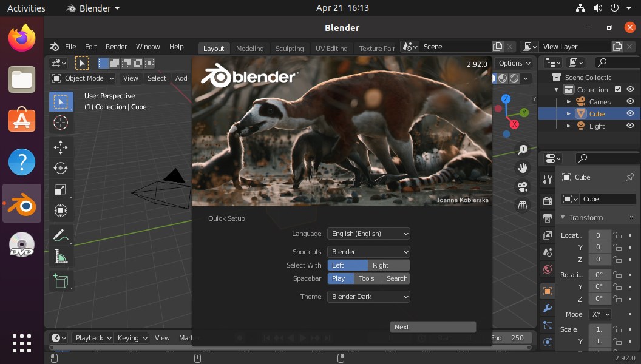The width and height of the screenshot is (641, 364).
Task: Expand the Light item in outliner
Action: [x=569, y=126]
